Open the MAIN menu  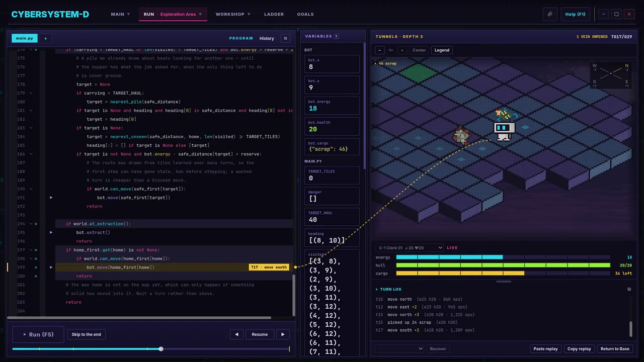tap(120, 14)
